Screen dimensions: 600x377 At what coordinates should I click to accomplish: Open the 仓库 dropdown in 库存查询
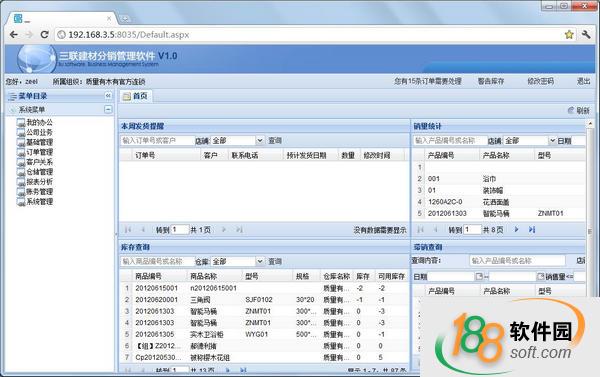(260, 262)
